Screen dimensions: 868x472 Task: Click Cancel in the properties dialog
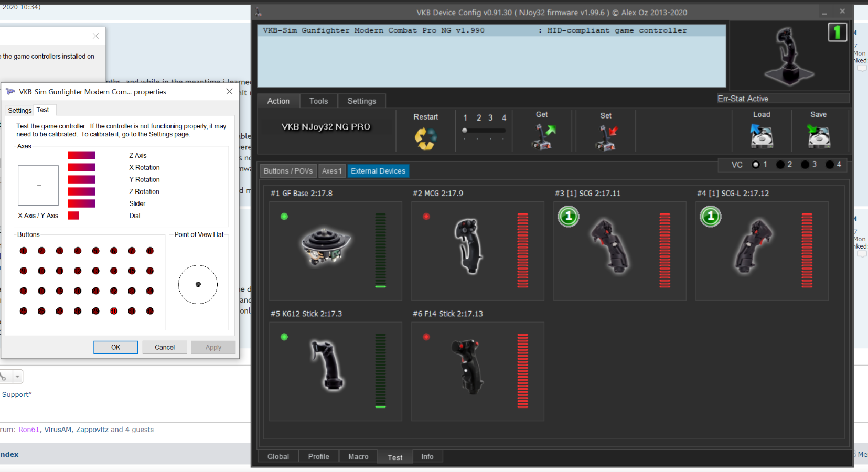(x=165, y=347)
